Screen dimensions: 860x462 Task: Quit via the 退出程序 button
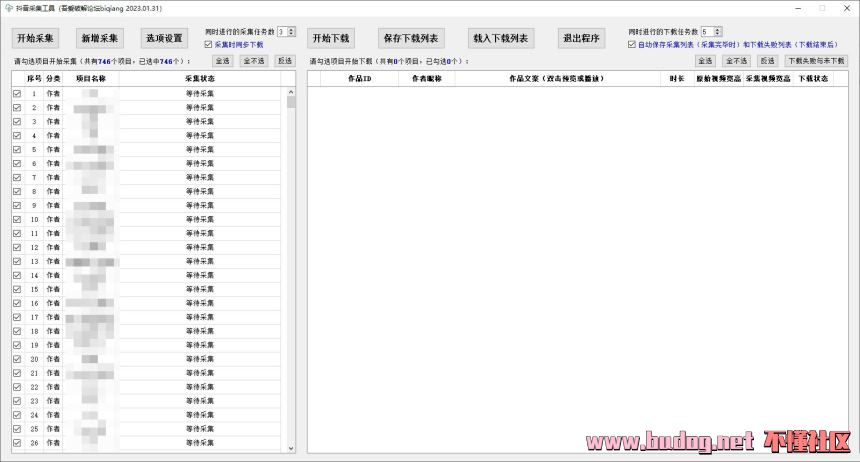[x=581, y=38]
